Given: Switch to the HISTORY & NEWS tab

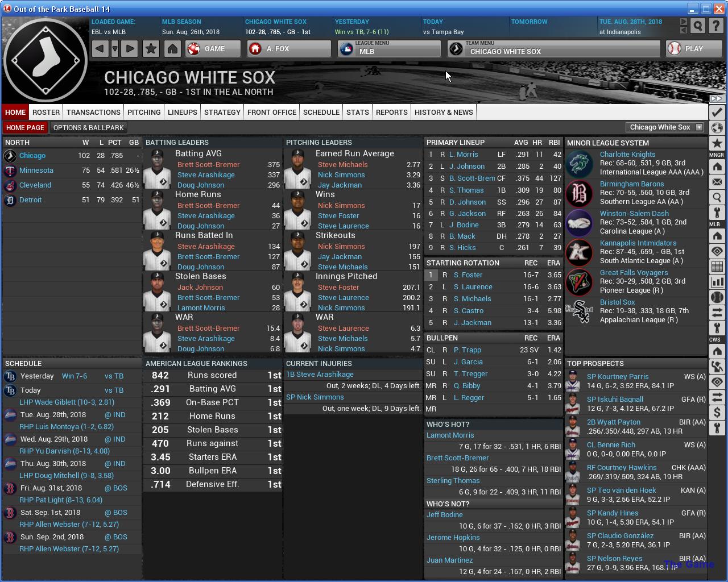Looking at the screenshot, I should (x=444, y=113).
